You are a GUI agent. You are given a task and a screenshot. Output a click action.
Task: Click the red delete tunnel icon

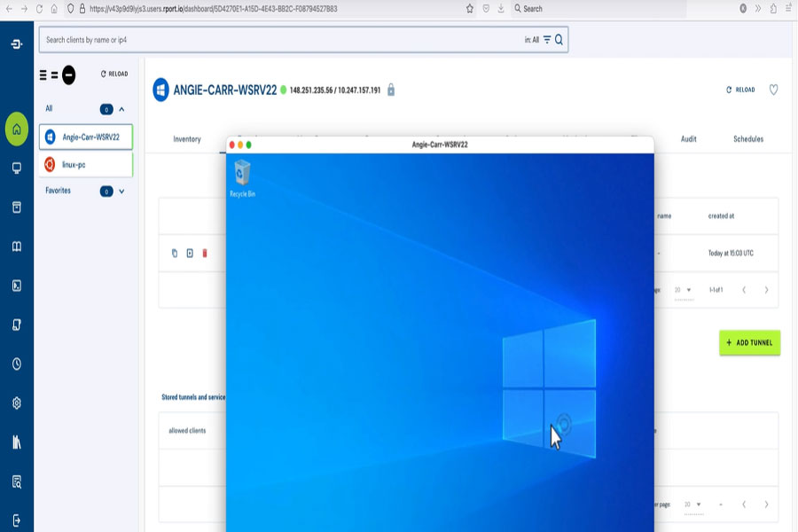tap(205, 253)
